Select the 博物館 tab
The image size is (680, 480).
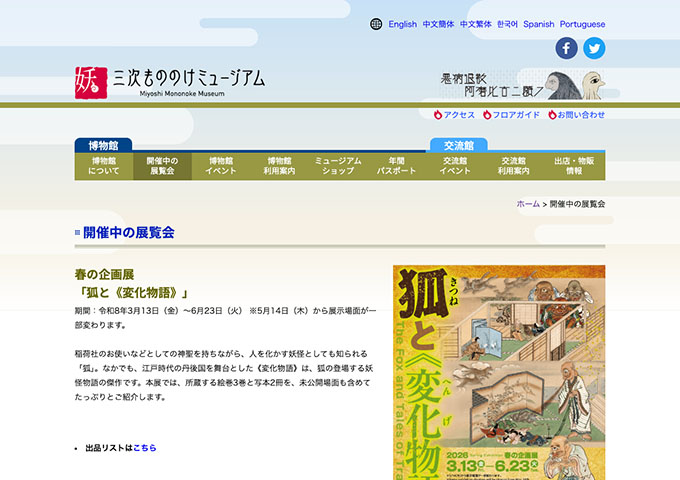[103, 145]
